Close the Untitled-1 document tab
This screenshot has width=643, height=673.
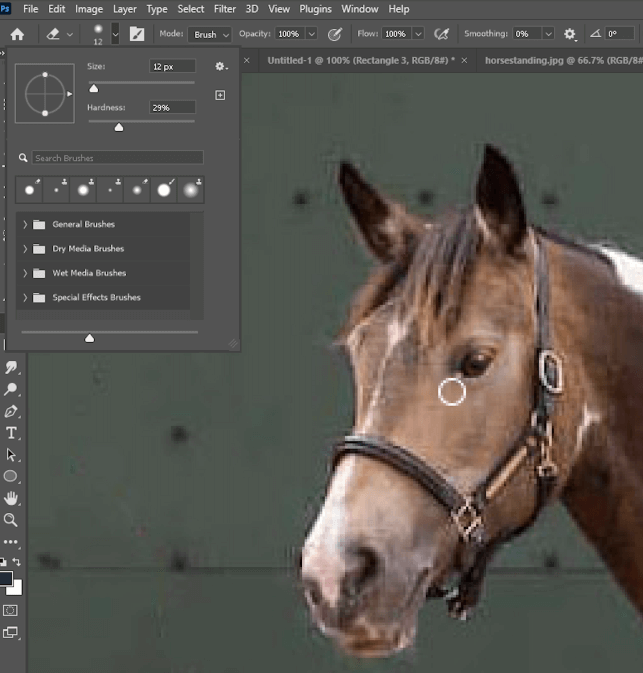coord(464,61)
